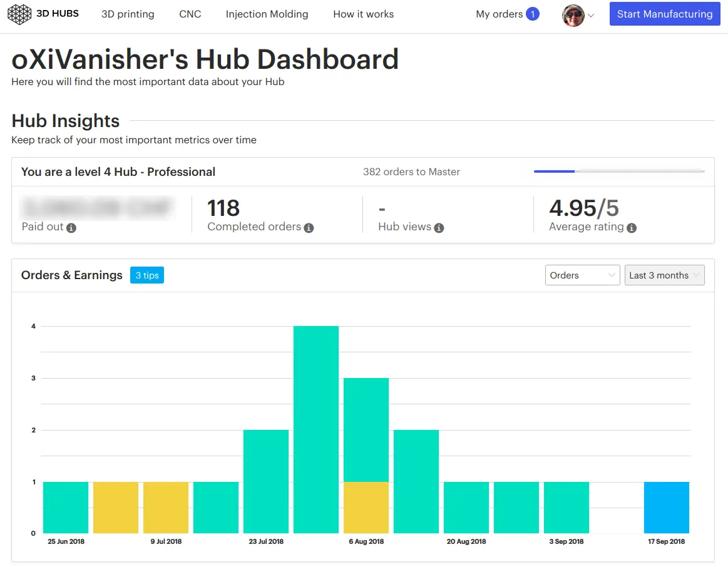Open the How it works section
Screen dimensions: 728x567
[363, 14]
